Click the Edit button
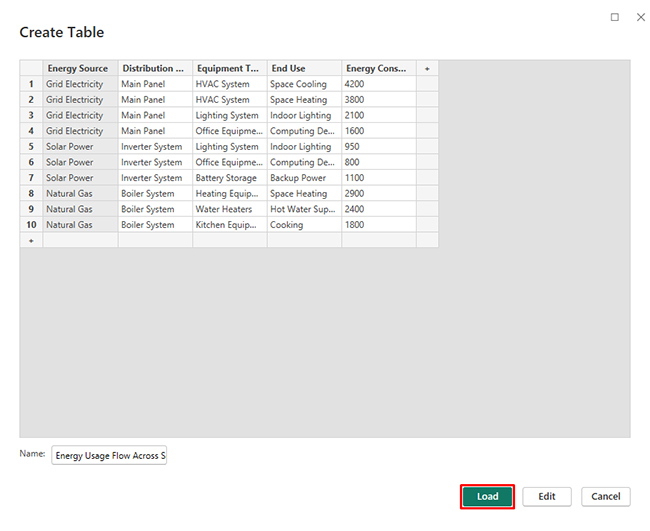This screenshot has height=531, width=650. tap(546, 497)
